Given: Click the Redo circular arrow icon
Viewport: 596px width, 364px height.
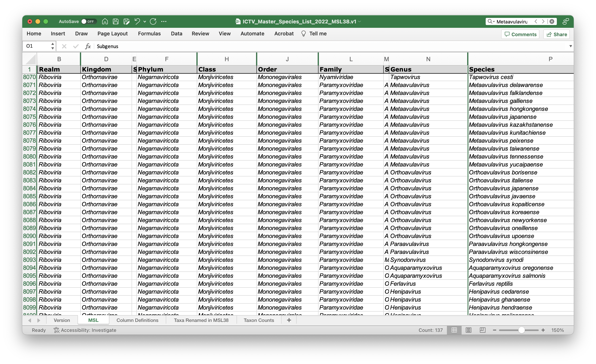Looking at the screenshot, I should (153, 21).
